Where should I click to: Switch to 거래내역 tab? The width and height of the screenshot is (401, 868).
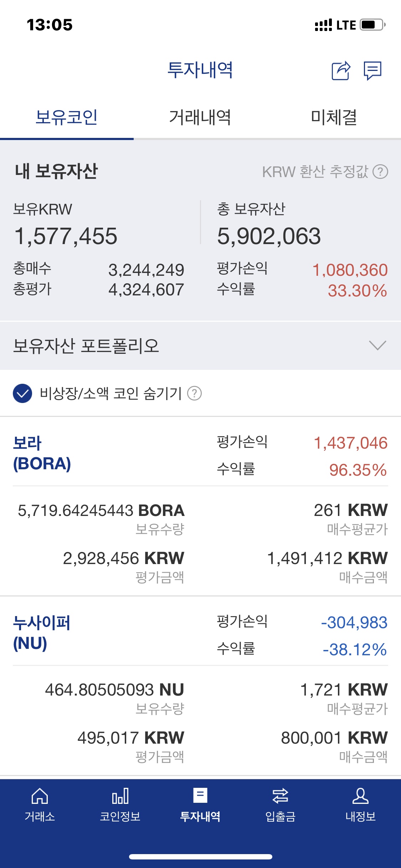200,117
